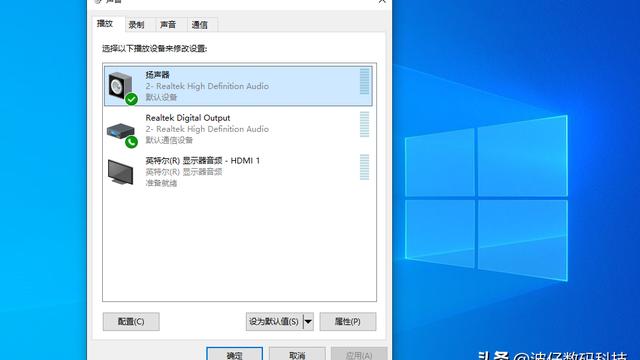The image size is (640, 360).
Task: Expand the 设为默认值 dropdown arrow
Action: coord(309,322)
